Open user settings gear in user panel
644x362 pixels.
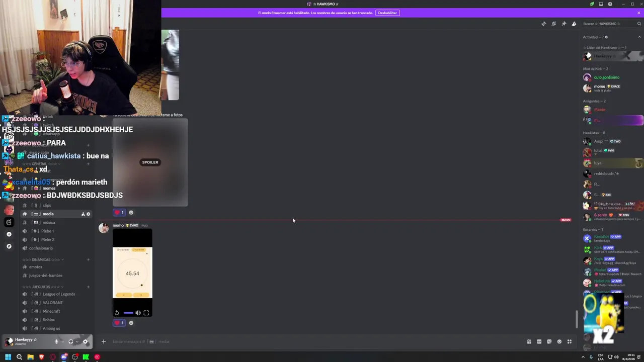(85, 341)
